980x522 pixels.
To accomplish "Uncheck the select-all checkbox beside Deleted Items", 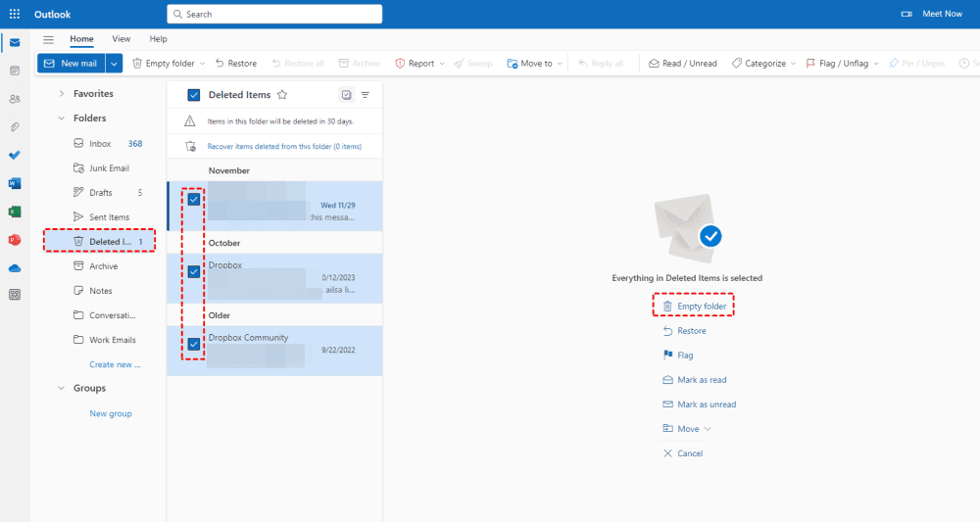I will click(194, 95).
